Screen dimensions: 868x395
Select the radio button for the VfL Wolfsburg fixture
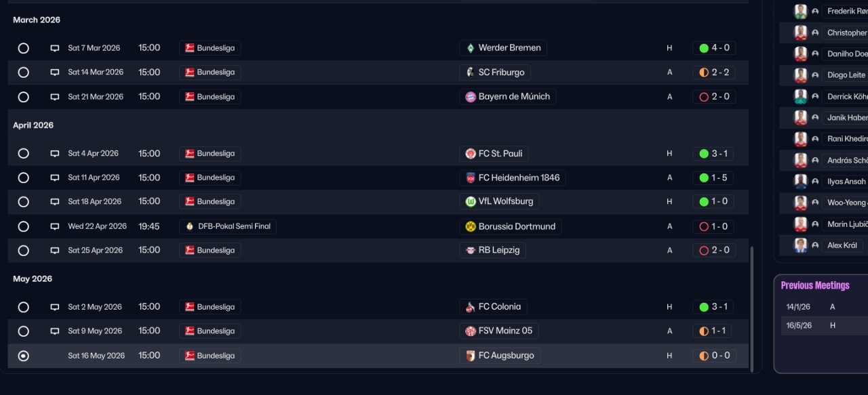tap(24, 202)
